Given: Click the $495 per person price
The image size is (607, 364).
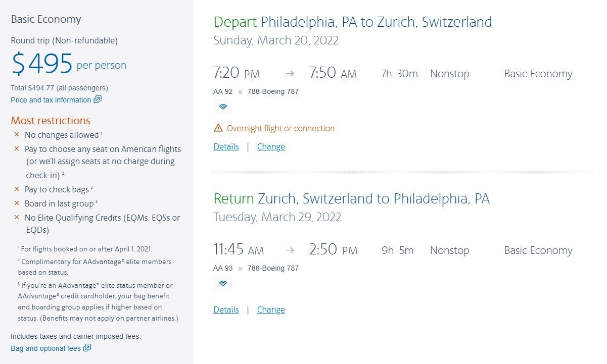Looking at the screenshot, I should coord(69,64).
